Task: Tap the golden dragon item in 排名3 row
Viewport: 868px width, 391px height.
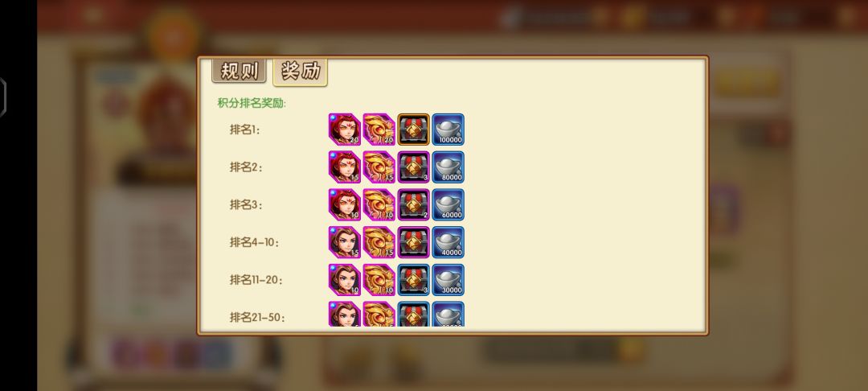Action: click(379, 205)
